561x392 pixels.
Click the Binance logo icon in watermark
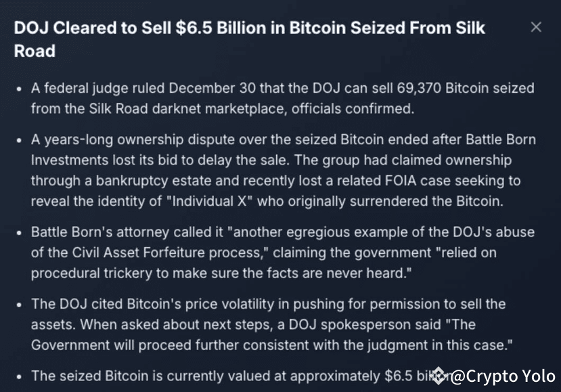pos(440,376)
